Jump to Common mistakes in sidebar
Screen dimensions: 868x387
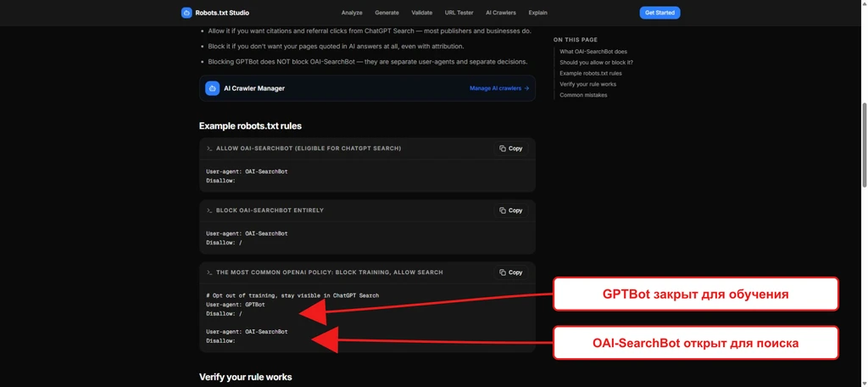583,95
